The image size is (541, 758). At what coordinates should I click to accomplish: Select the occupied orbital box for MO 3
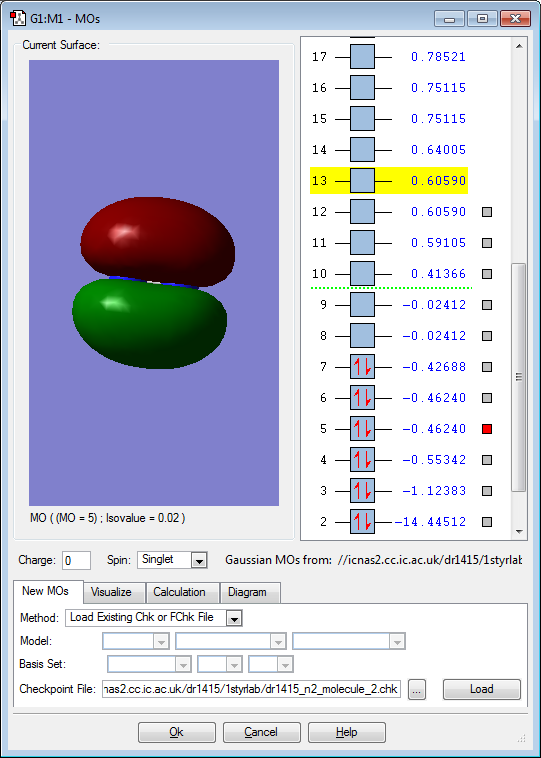(362, 491)
